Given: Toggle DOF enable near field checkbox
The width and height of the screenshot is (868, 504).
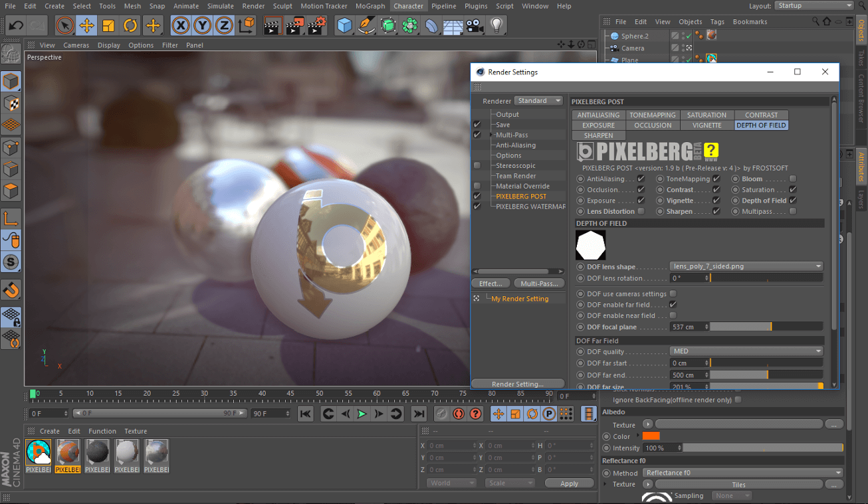Looking at the screenshot, I should (673, 315).
